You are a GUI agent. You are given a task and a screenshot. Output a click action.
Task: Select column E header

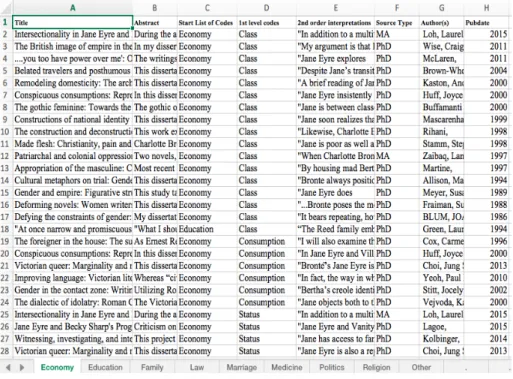[x=335, y=8]
